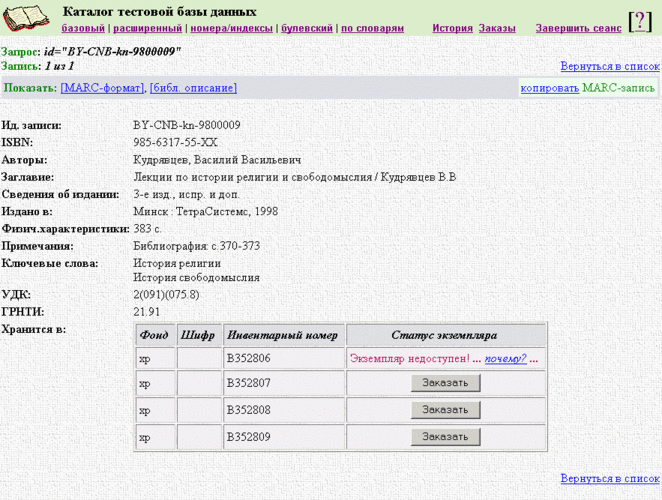Click top Вернуться в список link
This screenshot has width=662, height=500.
click(610, 66)
